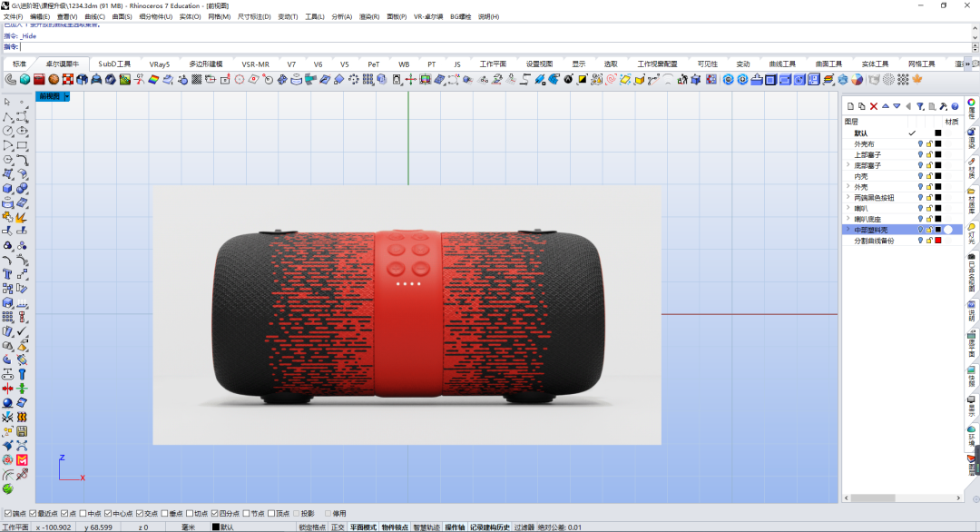The width and height of the screenshot is (980, 532).
Task: Open the 渲染(R) menu
Action: (x=368, y=17)
